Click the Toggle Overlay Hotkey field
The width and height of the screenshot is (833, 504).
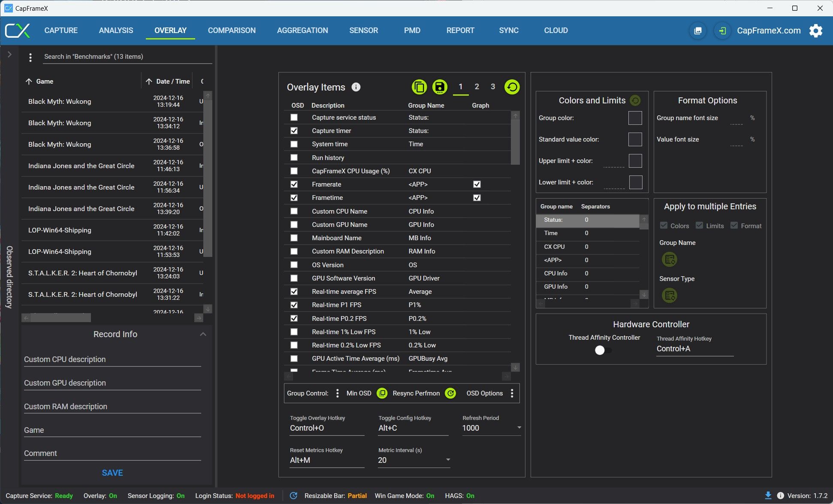pyautogui.click(x=327, y=428)
